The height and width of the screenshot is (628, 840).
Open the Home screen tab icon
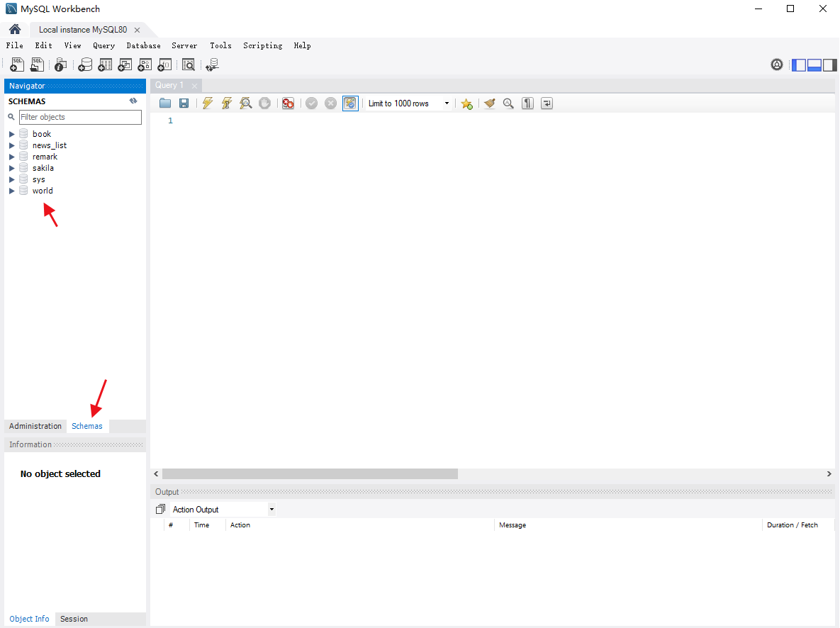(x=15, y=29)
